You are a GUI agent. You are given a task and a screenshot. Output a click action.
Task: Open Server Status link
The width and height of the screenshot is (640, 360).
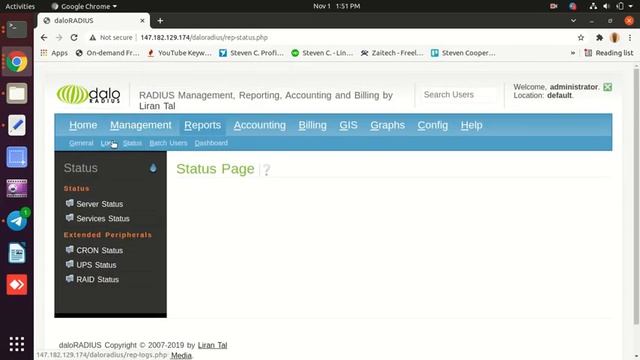pos(100,204)
